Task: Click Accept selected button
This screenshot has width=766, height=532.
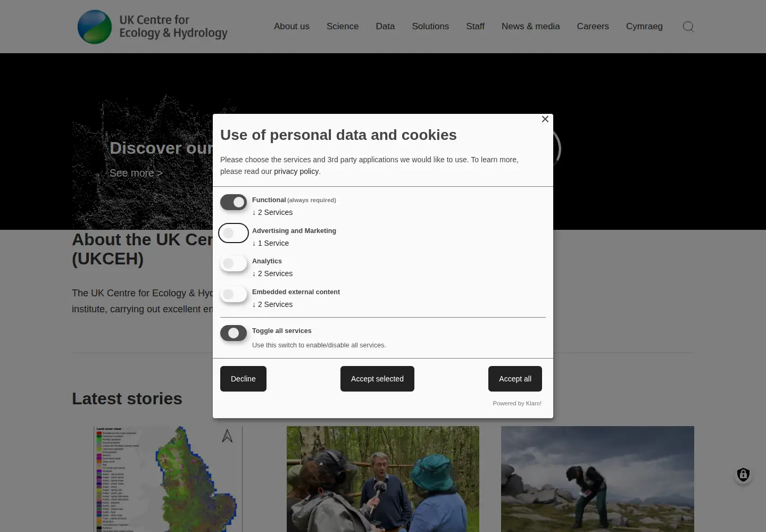Action: pos(377,379)
